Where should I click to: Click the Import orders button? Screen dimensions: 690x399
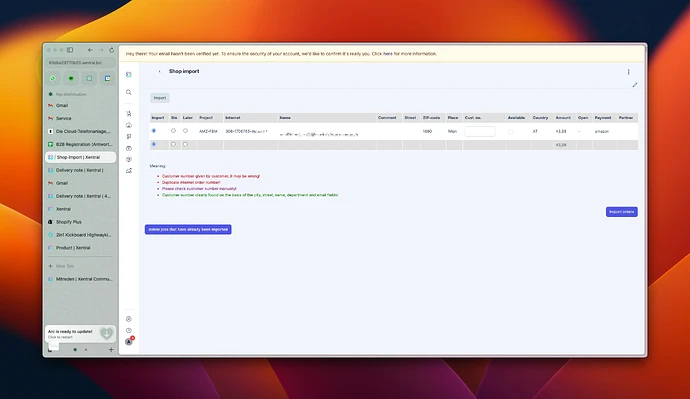(621, 212)
